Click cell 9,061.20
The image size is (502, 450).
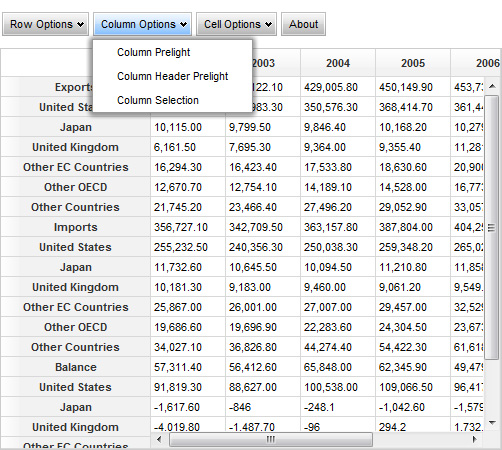413,287
